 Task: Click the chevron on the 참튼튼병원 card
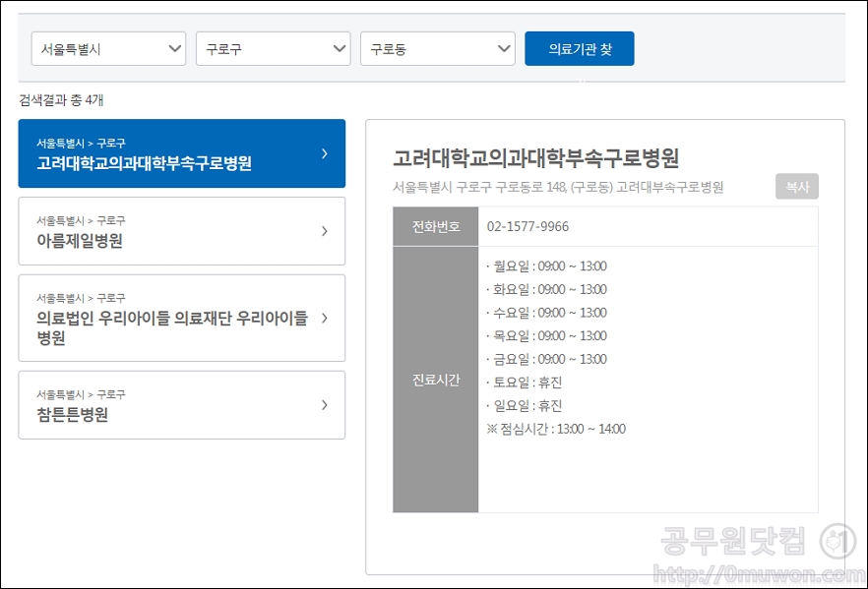tap(325, 405)
